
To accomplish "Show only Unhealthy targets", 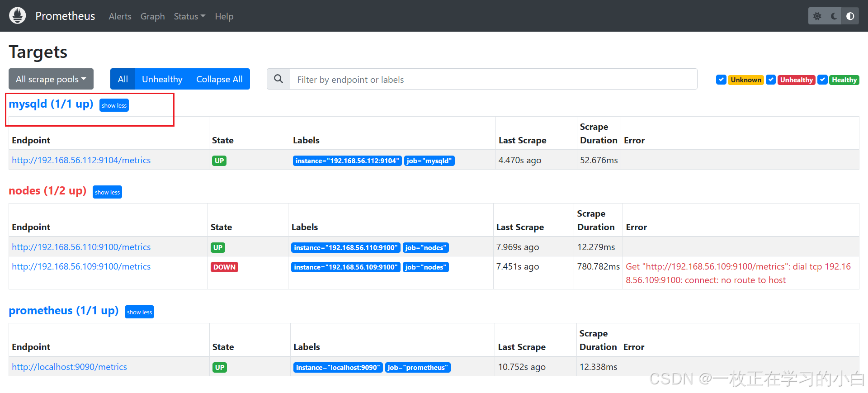I will (x=162, y=79).
